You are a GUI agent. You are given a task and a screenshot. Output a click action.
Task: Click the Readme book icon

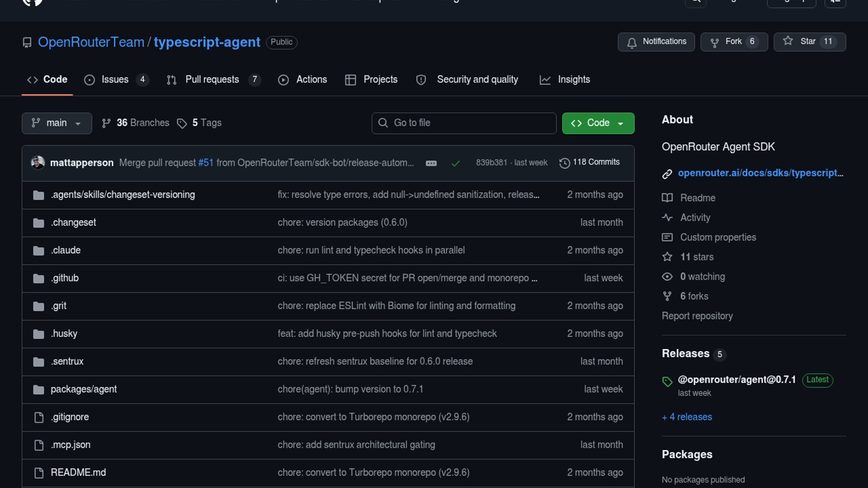click(x=667, y=198)
